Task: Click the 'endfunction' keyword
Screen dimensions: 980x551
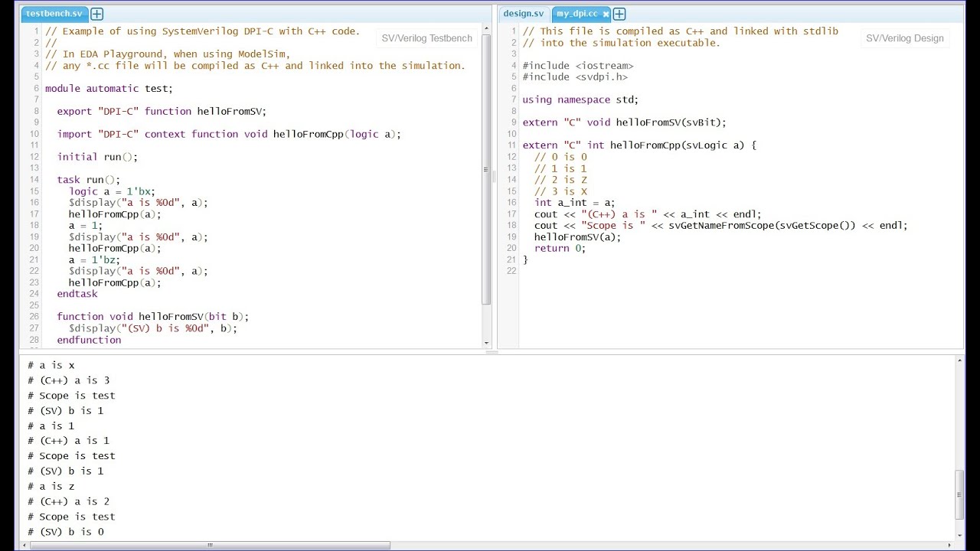Action: click(89, 340)
